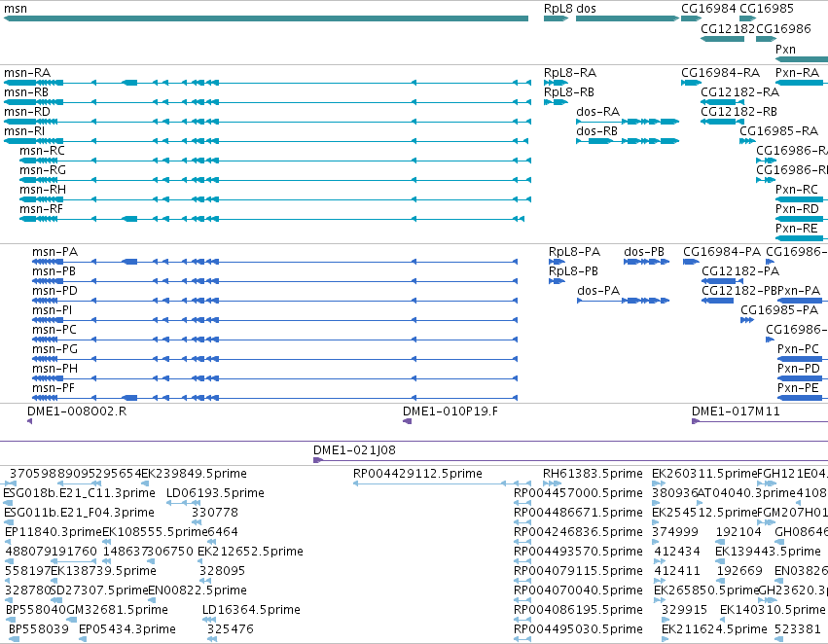This screenshot has width=828, height=644.
Task: Select the msn-PF protein label
Action: pos(54,389)
